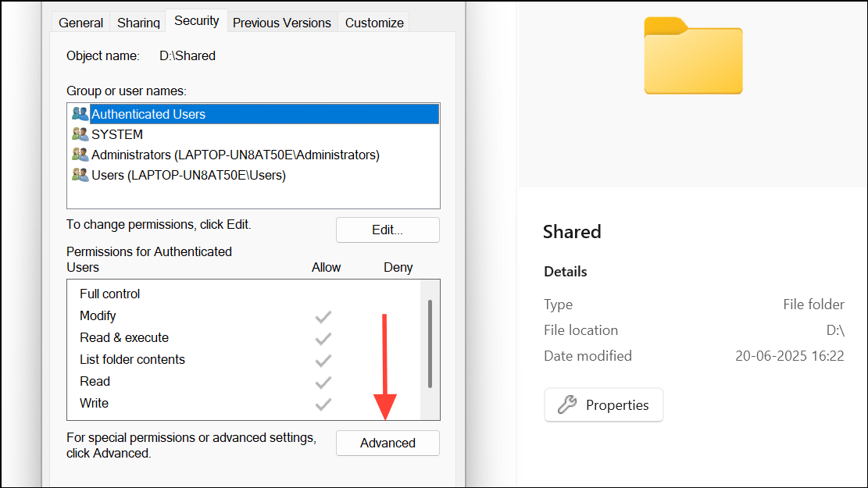868x488 pixels.
Task: Click the SYSTEM group icon
Action: [x=80, y=134]
